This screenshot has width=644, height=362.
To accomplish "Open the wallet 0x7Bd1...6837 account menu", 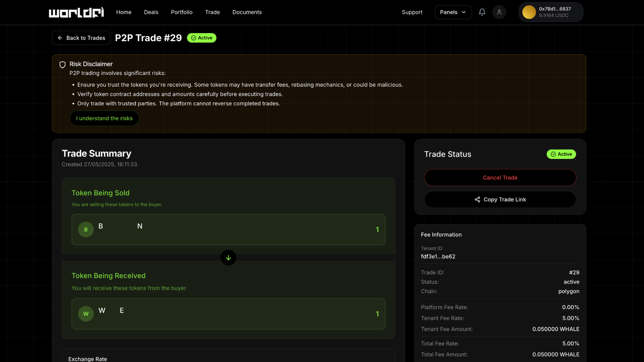I will [x=555, y=12].
